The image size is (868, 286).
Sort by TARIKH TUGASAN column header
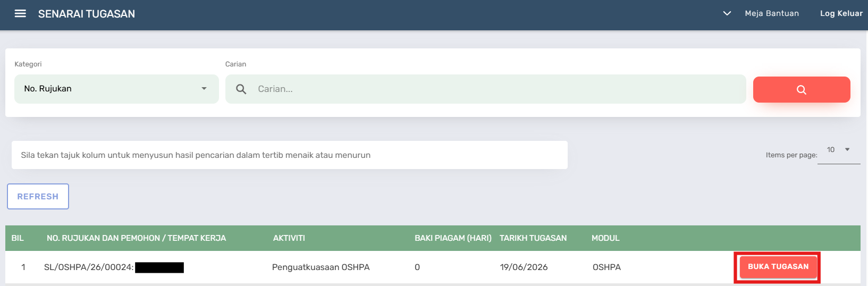tap(533, 238)
